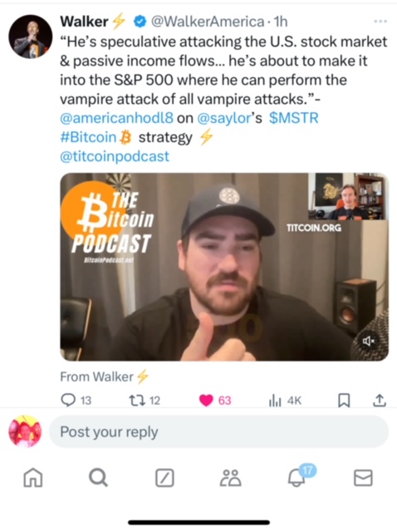397x532 pixels.
Task: Open Walker's profile avatar picture
Action: click(31, 37)
